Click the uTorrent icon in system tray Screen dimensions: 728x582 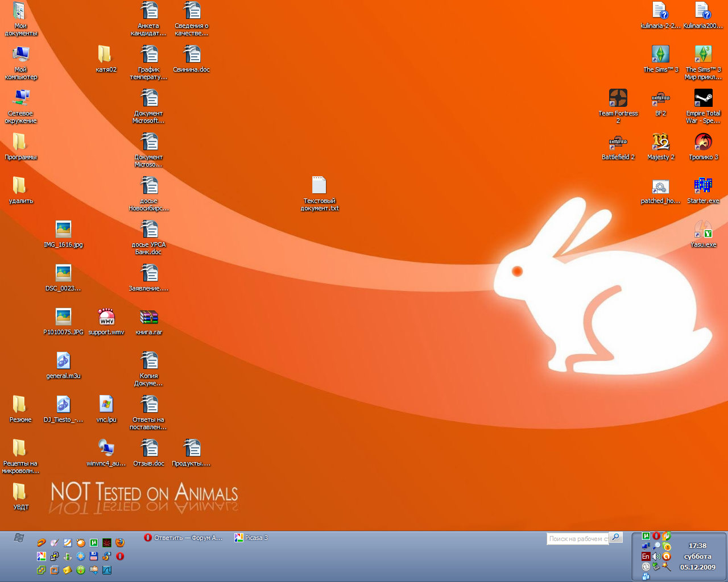646,536
